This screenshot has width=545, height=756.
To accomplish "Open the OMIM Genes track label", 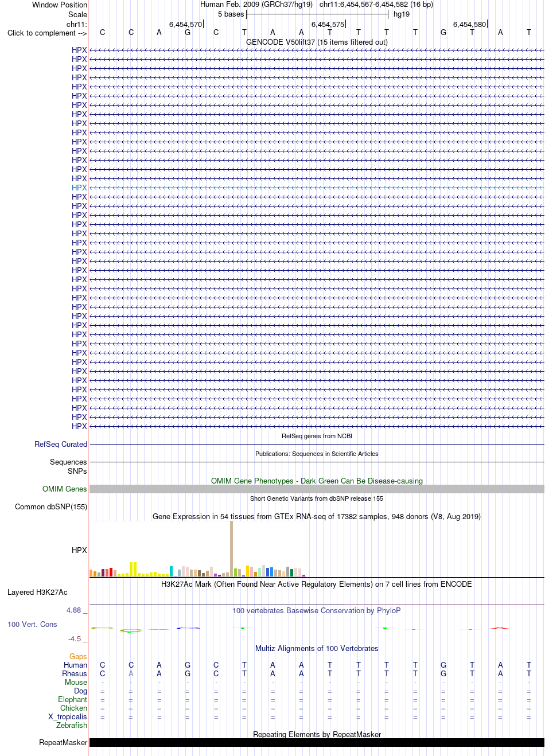I will (65, 489).
